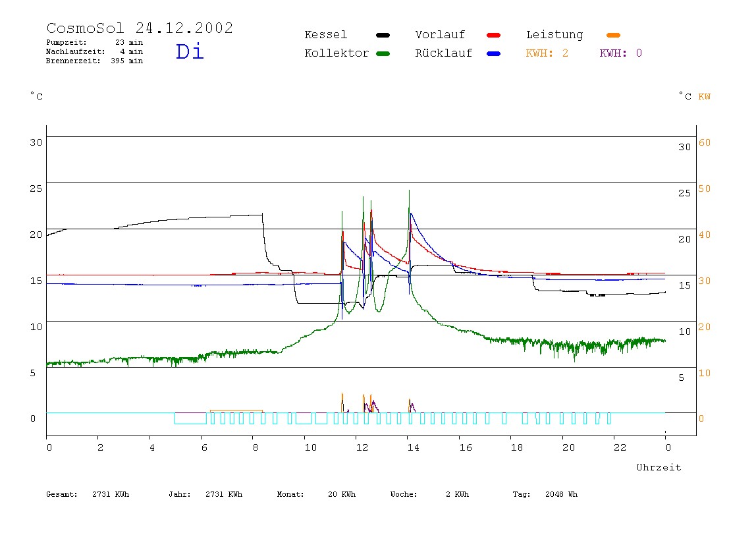The image size is (756, 535).
Task: Click the 'Brennerzeit:' label
Action: pyautogui.click(x=73, y=61)
